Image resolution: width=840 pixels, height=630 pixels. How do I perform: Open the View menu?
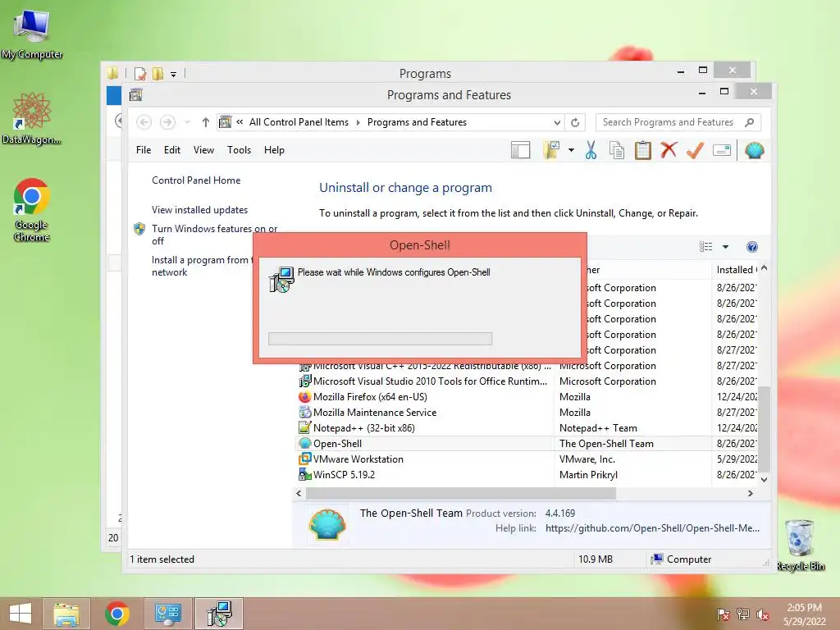click(x=203, y=150)
